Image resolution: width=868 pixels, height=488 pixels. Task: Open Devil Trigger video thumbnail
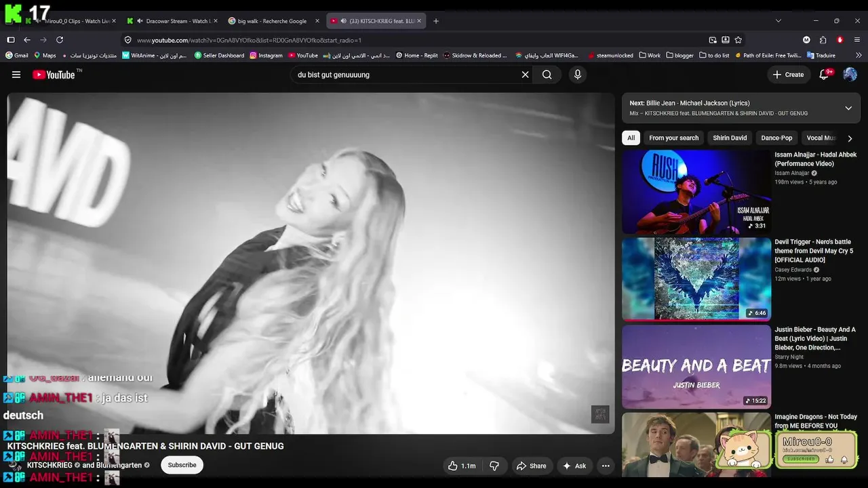pos(696,279)
